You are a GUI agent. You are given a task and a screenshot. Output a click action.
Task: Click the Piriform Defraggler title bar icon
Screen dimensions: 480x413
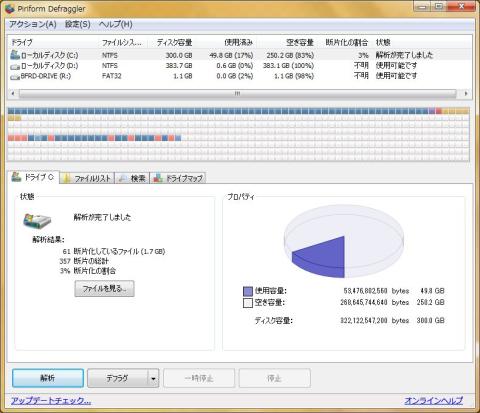10,8
